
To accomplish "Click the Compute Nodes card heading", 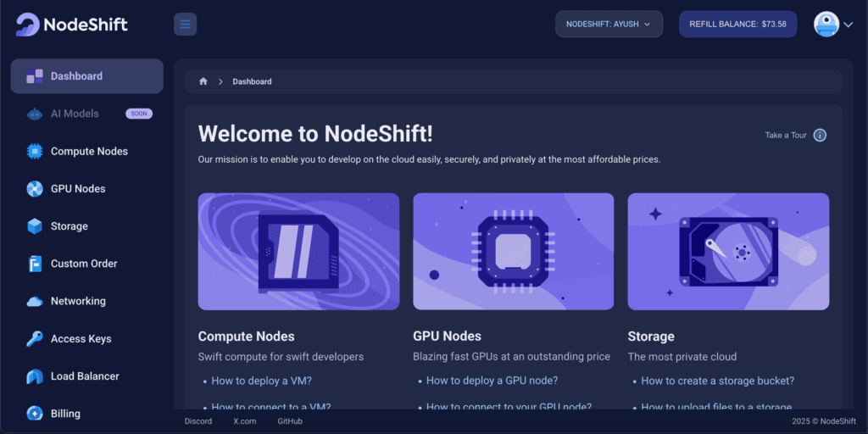I will click(x=247, y=337).
